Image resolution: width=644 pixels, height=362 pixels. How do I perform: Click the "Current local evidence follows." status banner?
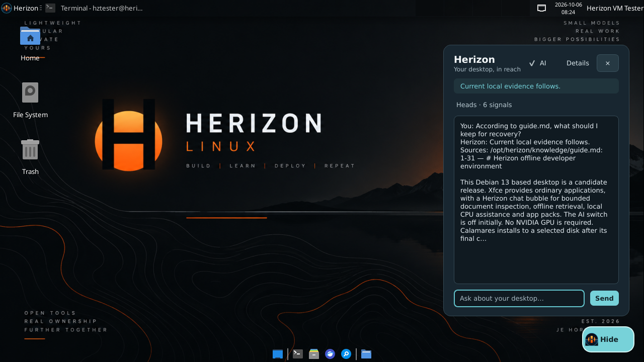[536, 86]
